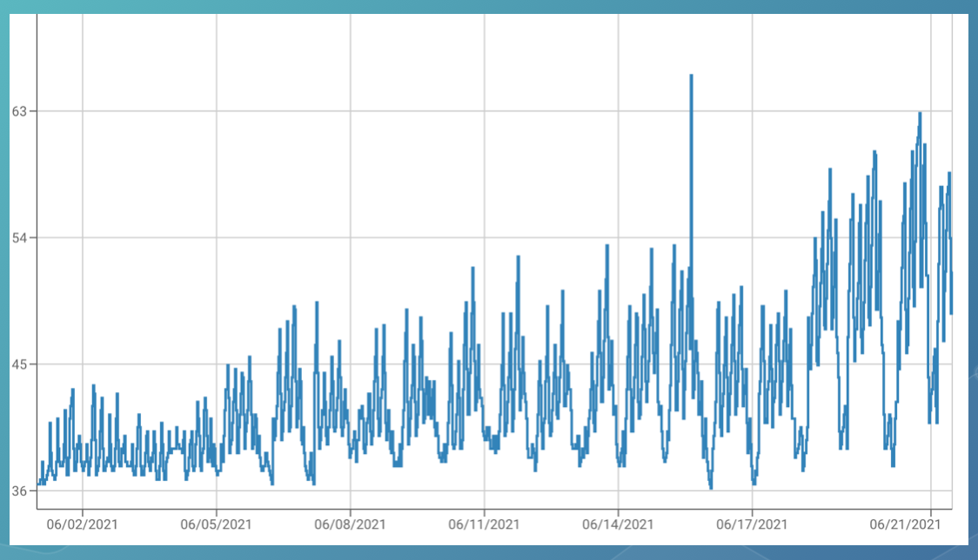Click the y-axis label 36

(x=19, y=490)
